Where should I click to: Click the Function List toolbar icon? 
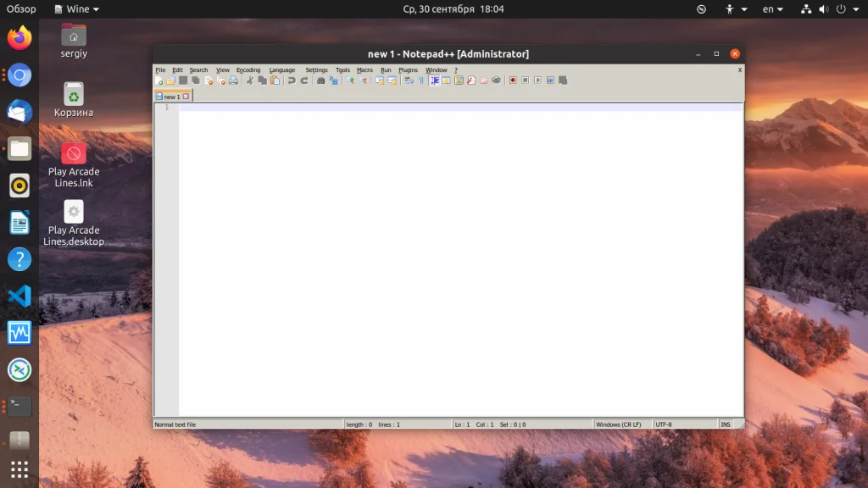coord(471,80)
